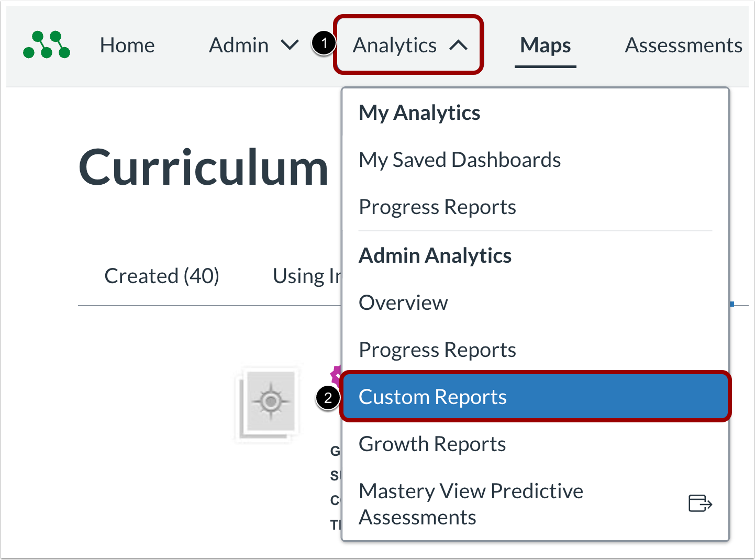Screen dimensions: 755x560
Task: Open My Saved Dashboards
Action: [460, 160]
